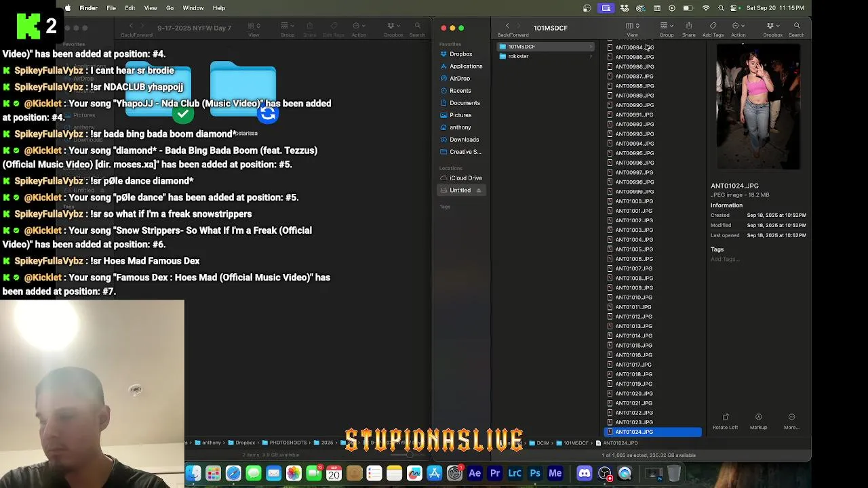Launch Media Encoder from the Dock
Screen dimensions: 868x488
coord(555,473)
